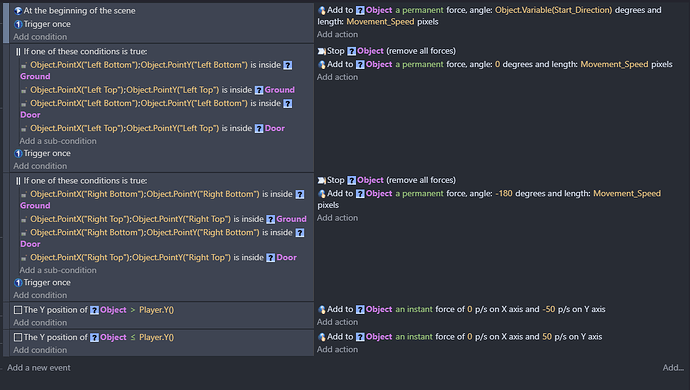Click the object icon next to Ground in the Left Top condition

coord(259,90)
